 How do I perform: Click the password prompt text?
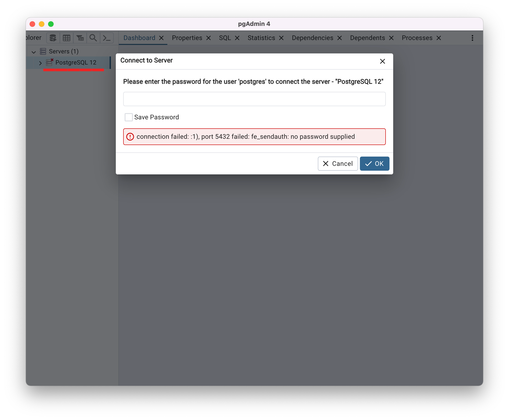coord(253,82)
